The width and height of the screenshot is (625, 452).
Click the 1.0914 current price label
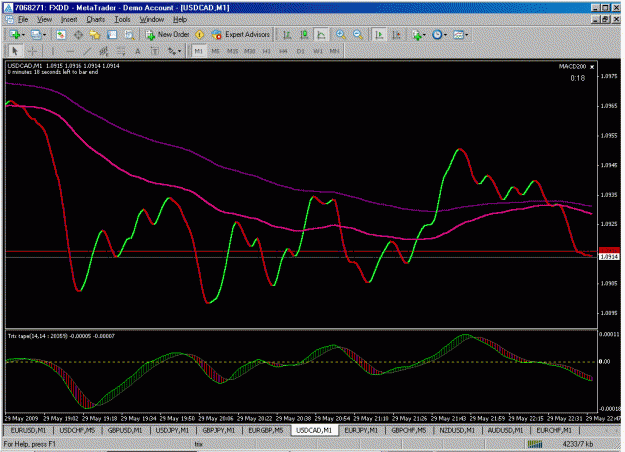coord(609,257)
